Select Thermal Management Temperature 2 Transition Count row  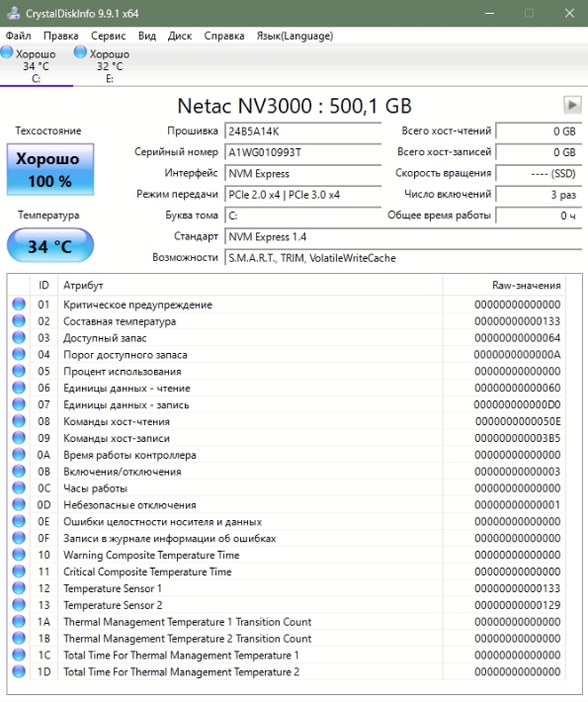[x=287, y=638]
